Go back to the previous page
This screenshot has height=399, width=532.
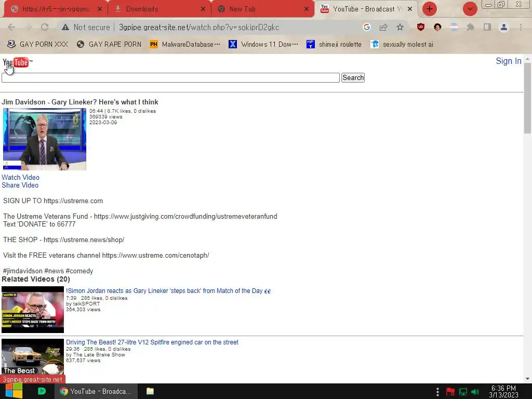(11, 27)
